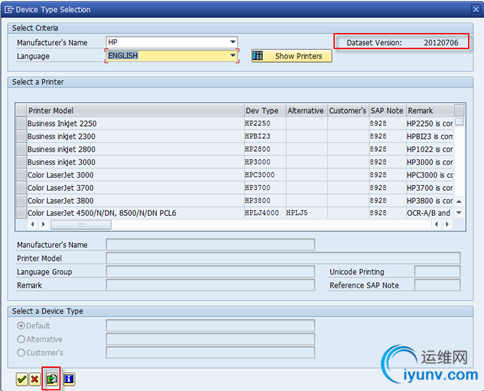
Task: Select the Default radio button
Action: (x=21, y=326)
